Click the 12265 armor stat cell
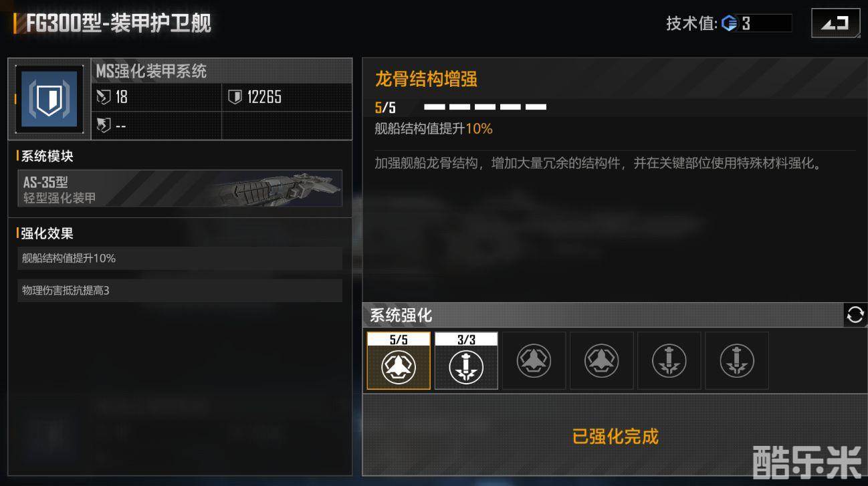868x486 pixels. pos(287,97)
